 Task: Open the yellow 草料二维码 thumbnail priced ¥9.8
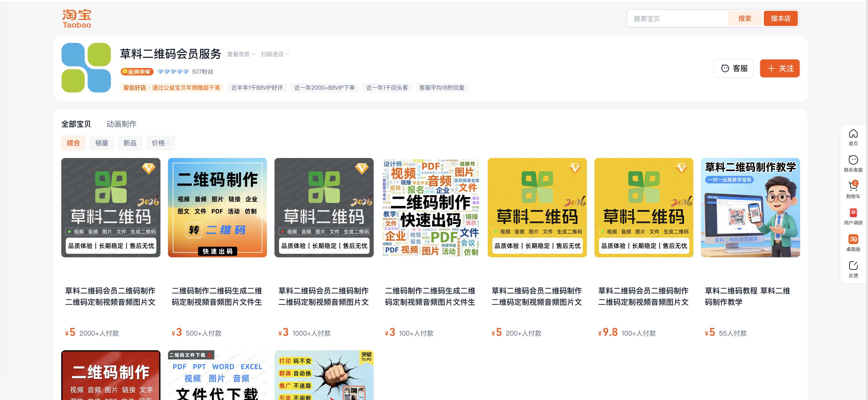pos(644,208)
